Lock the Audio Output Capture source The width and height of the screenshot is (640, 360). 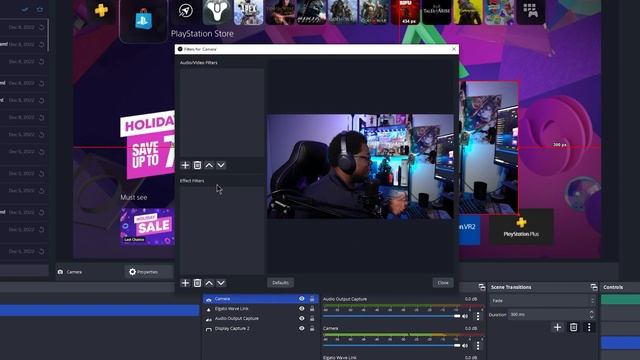[x=312, y=318]
